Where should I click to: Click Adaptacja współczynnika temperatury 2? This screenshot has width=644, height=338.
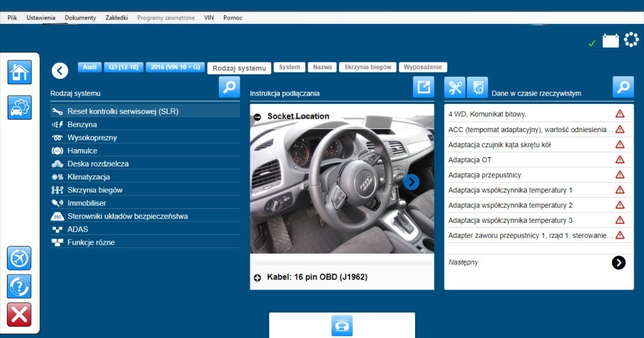tap(538, 205)
